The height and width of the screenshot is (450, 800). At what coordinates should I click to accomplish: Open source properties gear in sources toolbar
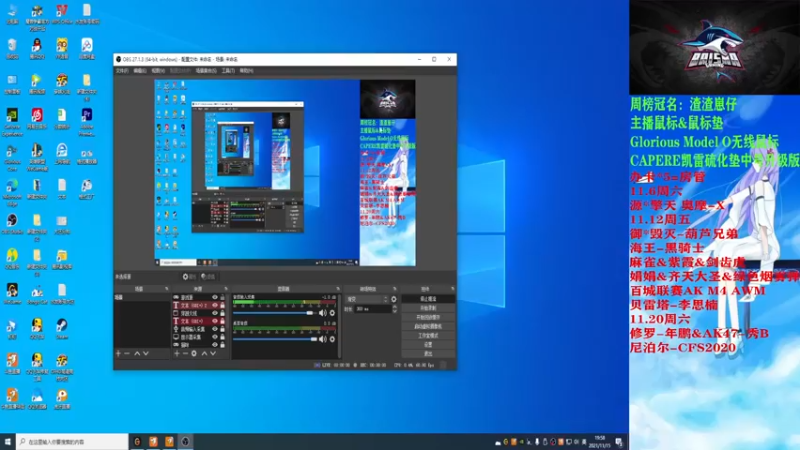(194, 353)
